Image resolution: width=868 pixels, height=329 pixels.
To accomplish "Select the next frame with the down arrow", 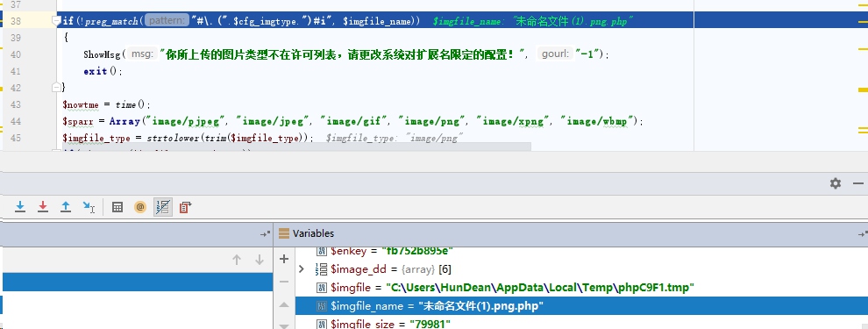I will click(259, 260).
